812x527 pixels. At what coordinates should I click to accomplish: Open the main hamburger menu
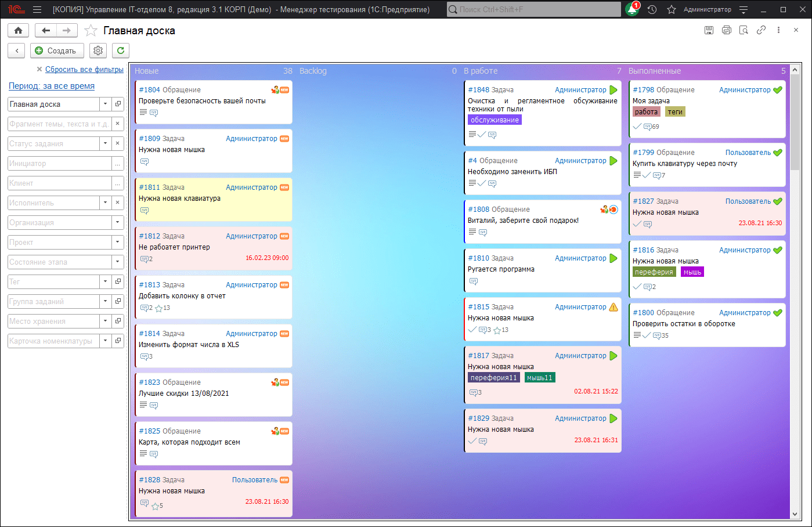tap(37, 10)
